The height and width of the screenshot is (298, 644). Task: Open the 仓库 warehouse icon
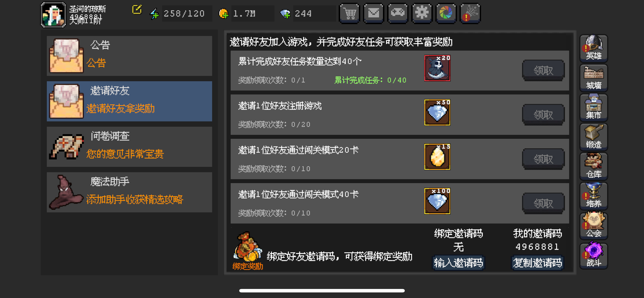point(593,166)
